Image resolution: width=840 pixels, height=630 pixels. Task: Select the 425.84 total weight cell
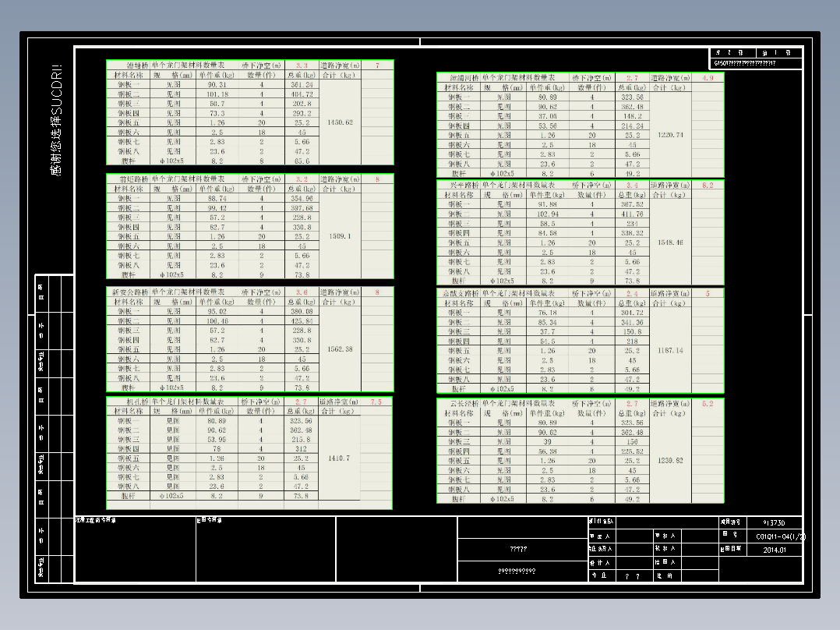(302, 321)
